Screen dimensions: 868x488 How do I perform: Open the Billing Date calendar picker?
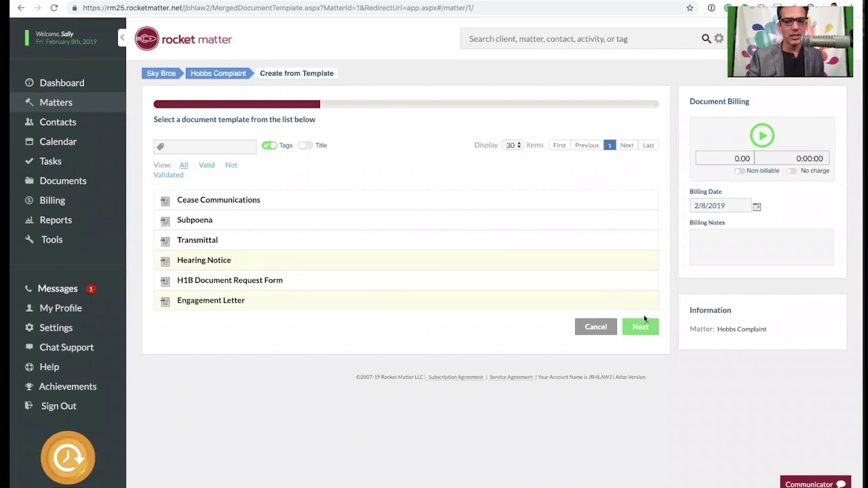pyautogui.click(x=757, y=206)
